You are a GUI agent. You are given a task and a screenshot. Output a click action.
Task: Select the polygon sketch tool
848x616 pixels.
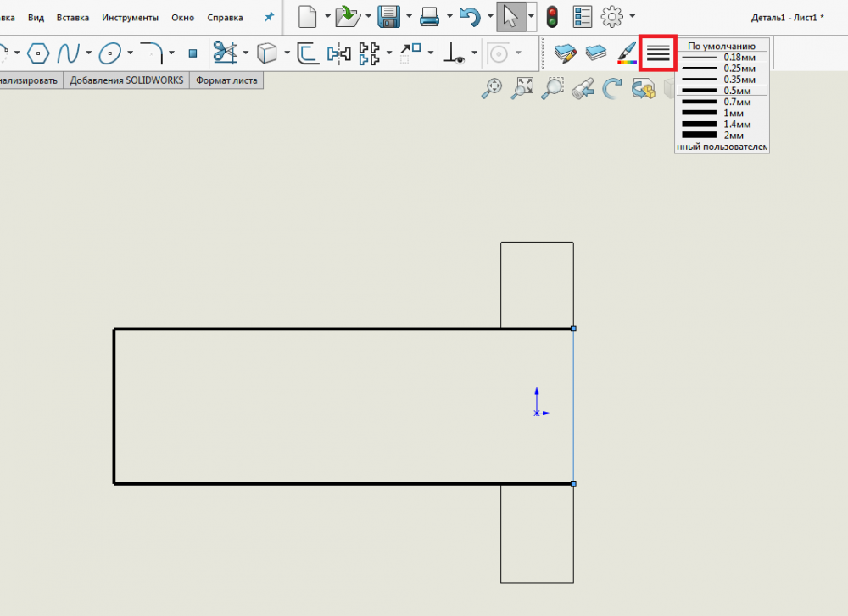click(38, 54)
